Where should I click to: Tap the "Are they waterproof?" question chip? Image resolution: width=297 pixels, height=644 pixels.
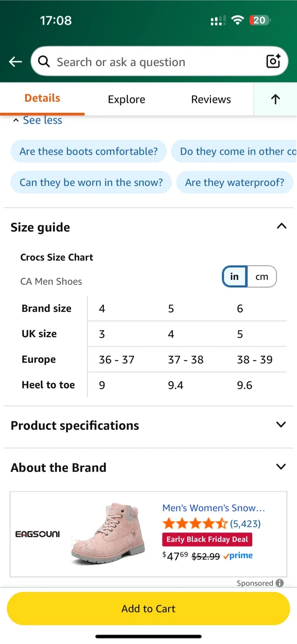[234, 182]
